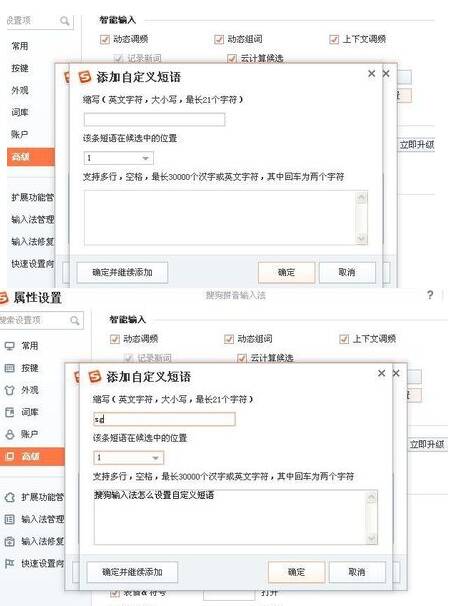Viewport: 452px width, 606px height.
Task: Toggle 动态调频 in the 属性设置 window
Action: click(x=114, y=339)
